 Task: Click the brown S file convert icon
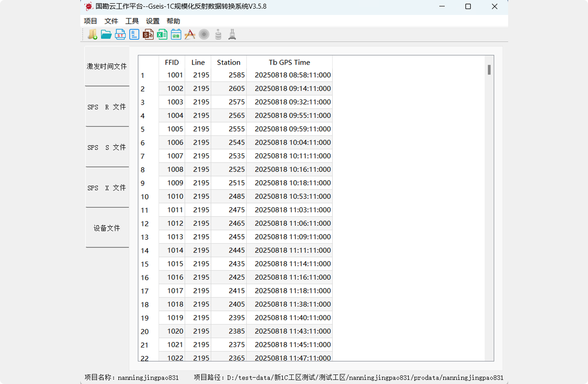(148, 34)
